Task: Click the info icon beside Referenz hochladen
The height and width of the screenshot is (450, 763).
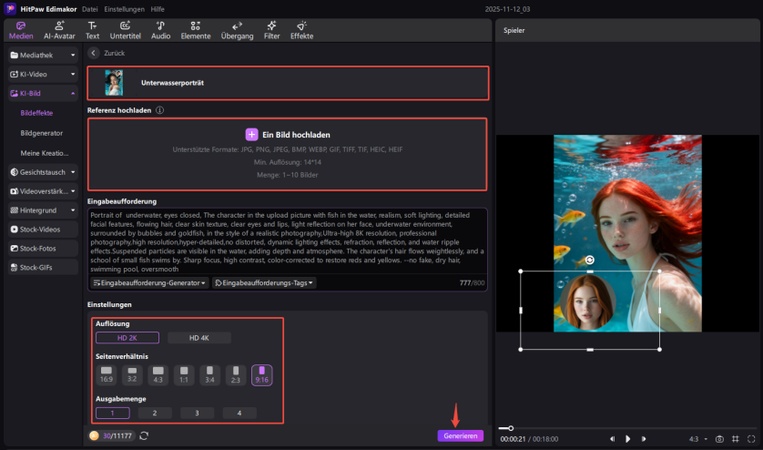Action: (x=160, y=110)
